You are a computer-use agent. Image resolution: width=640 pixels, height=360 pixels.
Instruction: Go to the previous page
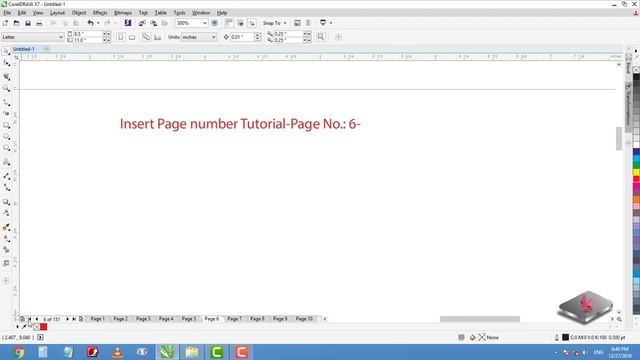click(36, 319)
